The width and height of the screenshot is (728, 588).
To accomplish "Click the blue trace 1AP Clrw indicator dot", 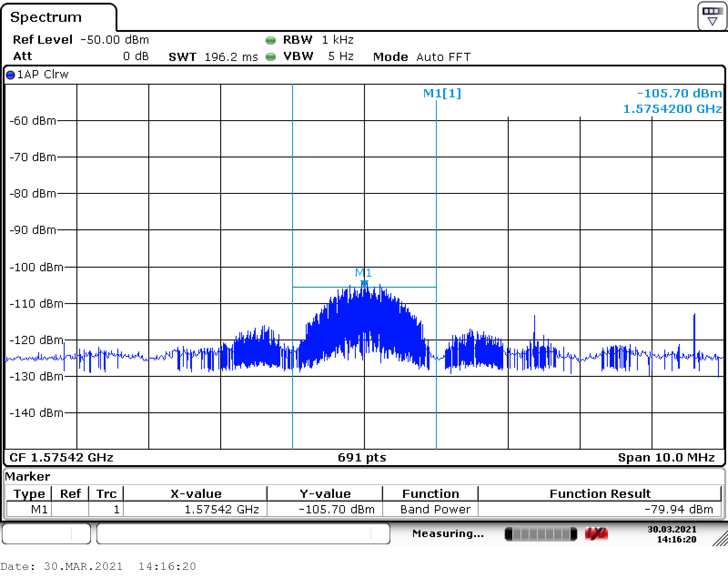I will 10,75.
